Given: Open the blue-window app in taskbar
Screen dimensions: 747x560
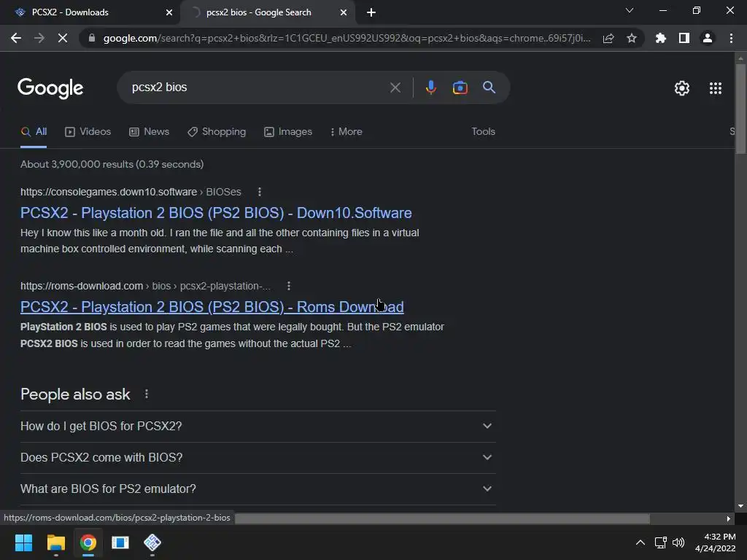Looking at the screenshot, I should pyautogui.click(x=120, y=542).
